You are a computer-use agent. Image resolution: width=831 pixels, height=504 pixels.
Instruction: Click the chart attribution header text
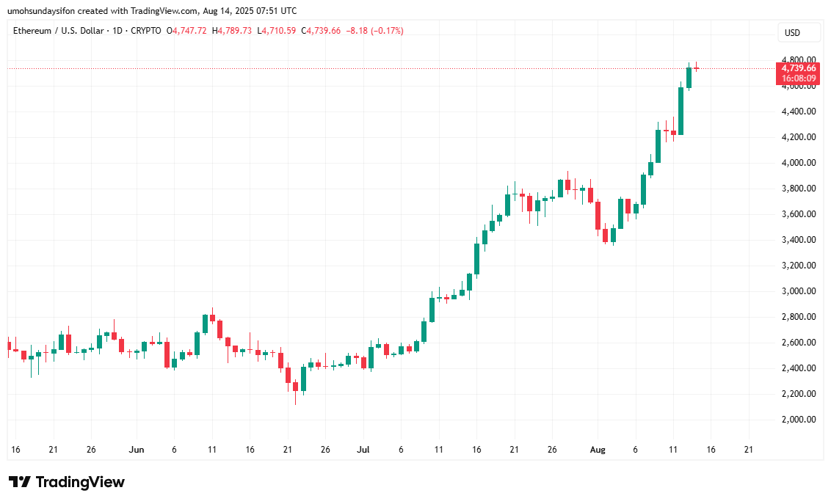[x=152, y=10]
